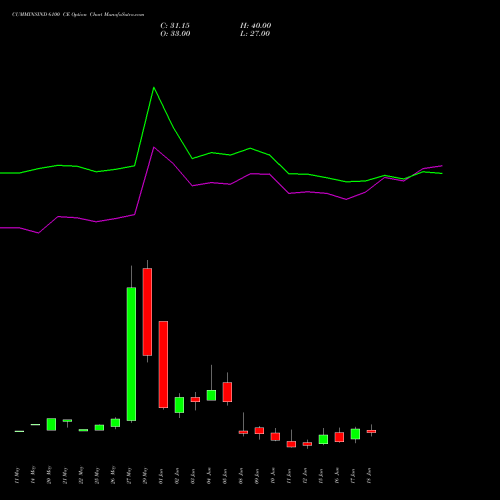Select the tall green 27 May candlestick
This screenshot has height=500, width=500.
click(x=131, y=354)
